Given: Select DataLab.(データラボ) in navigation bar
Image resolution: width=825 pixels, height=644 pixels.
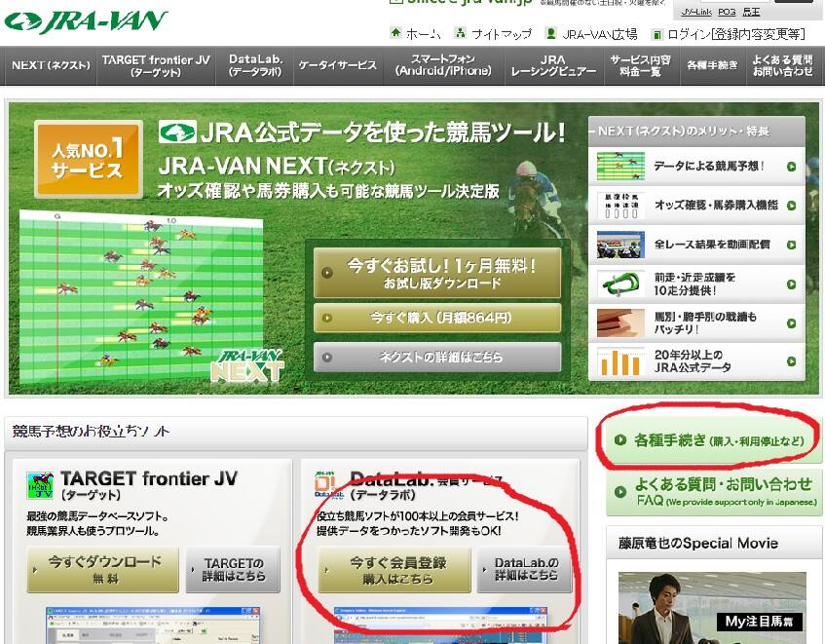Looking at the screenshot, I should [255, 66].
